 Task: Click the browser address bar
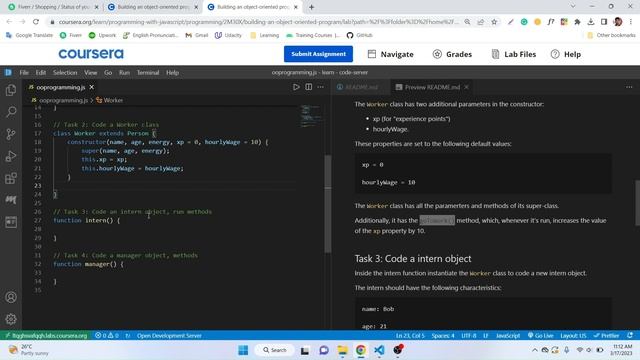259,22
